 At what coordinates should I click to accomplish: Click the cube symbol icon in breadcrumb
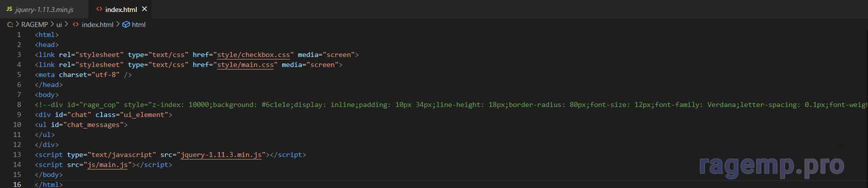click(126, 24)
